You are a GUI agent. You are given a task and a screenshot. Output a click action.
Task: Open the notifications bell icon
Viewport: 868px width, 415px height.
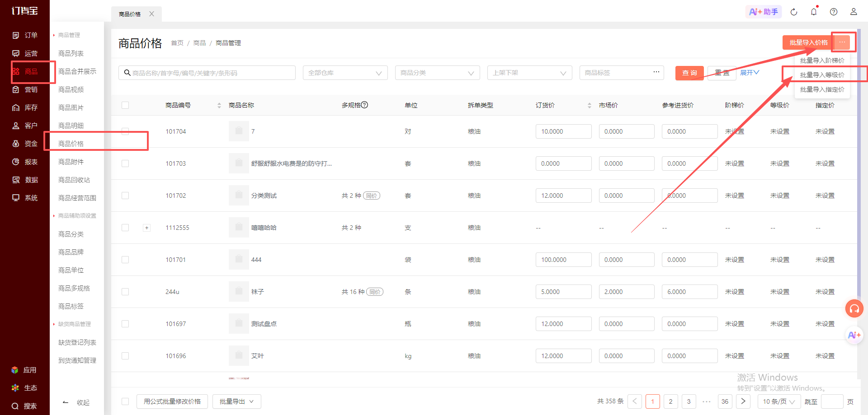click(x=814, y=12)
